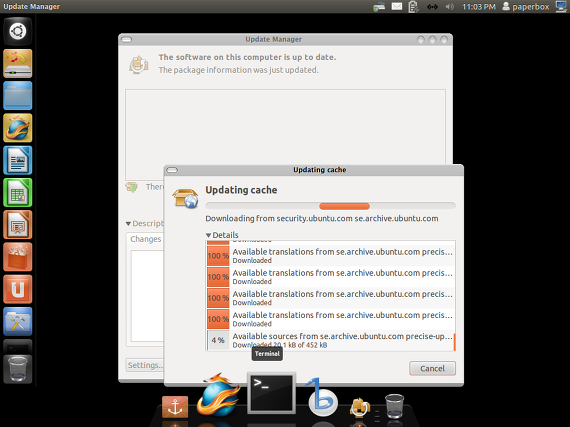Click the updates list box in Update Manager
Screen dimensions: 570x427
[x=285, y=135]
